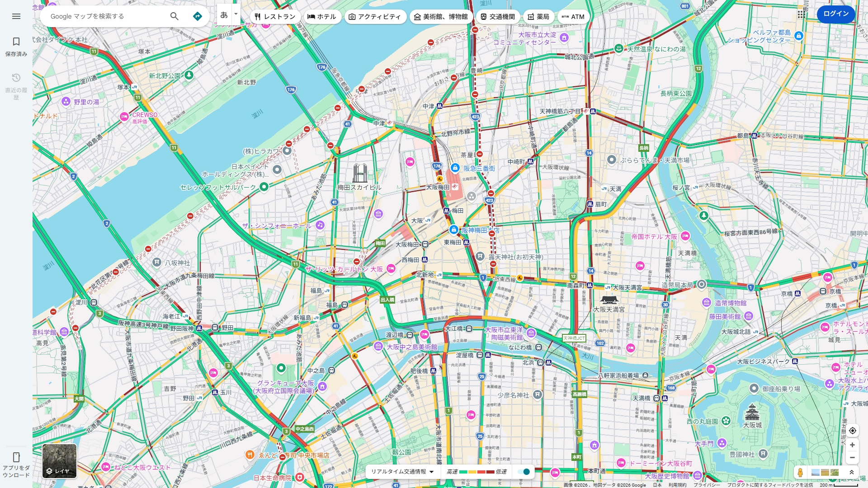Expand the リアルタイム交通情報 dropdown
The image size is (868, 488).
pyautogui.click(x=402, y=472)
